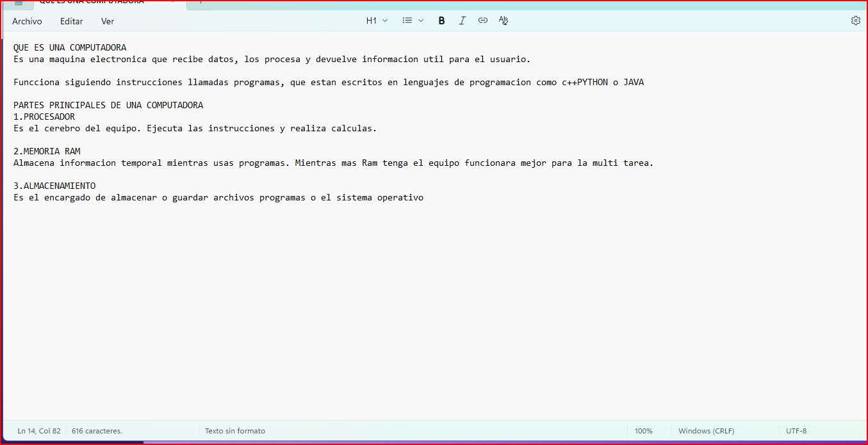Click the 100% zoom level indicator
The image size is (868, 445).
pos(643,431)
